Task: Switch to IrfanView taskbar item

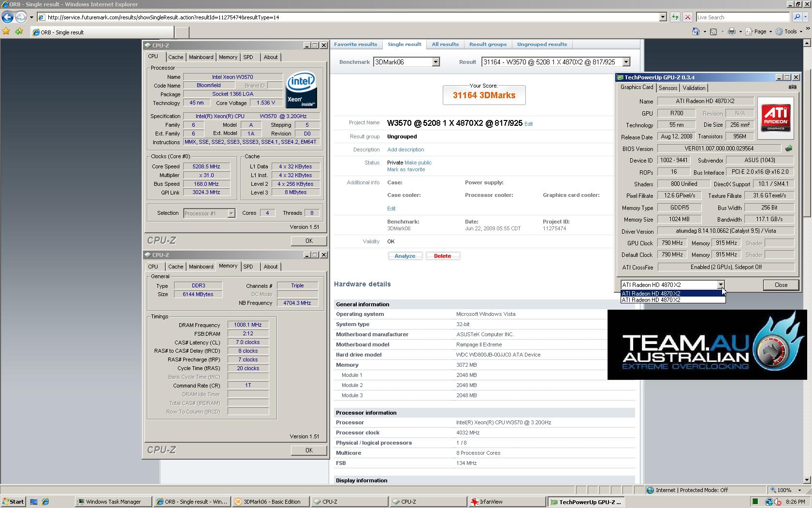Action: (507, 502)
